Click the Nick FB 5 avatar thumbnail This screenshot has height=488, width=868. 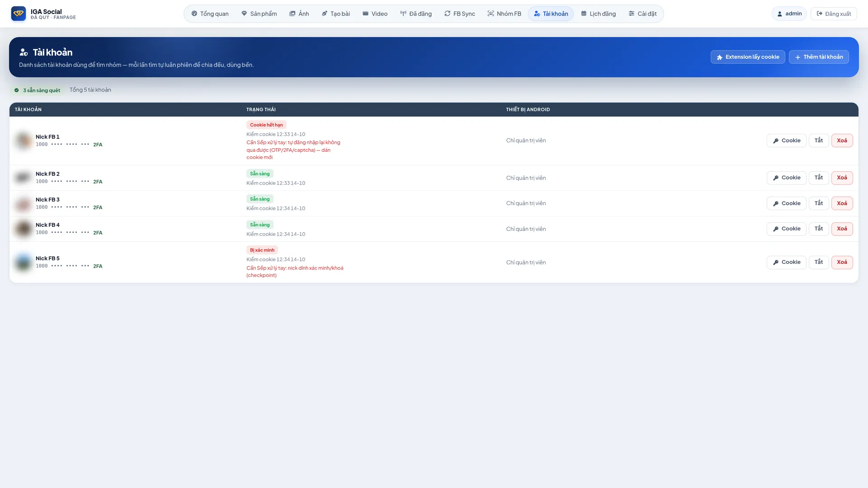23,262
